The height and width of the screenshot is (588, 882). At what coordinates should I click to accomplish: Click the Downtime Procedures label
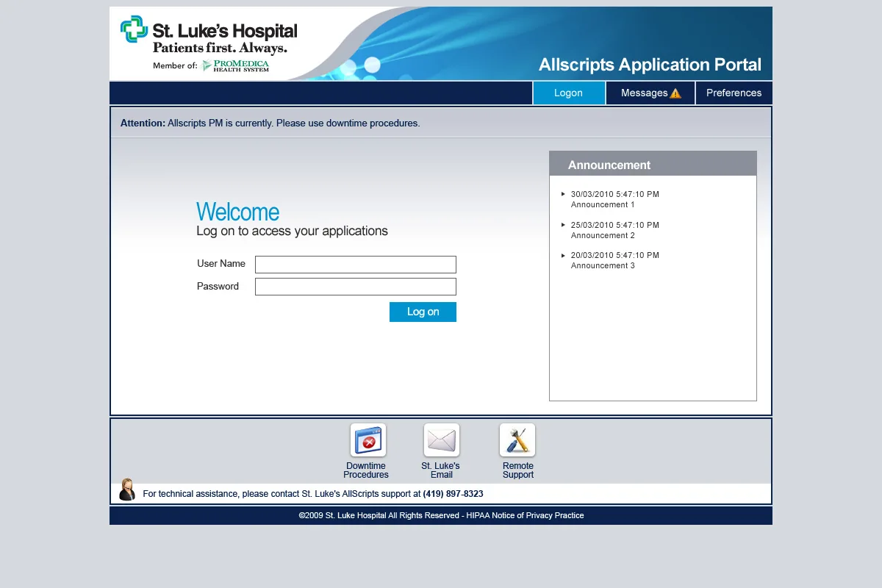(366, 470)
